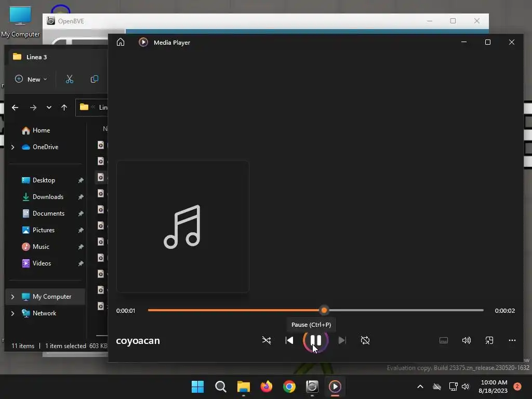The height and width of the screenshot is (399, 532).
Task: Click the coyoacan track title
Action: [138, 341]
